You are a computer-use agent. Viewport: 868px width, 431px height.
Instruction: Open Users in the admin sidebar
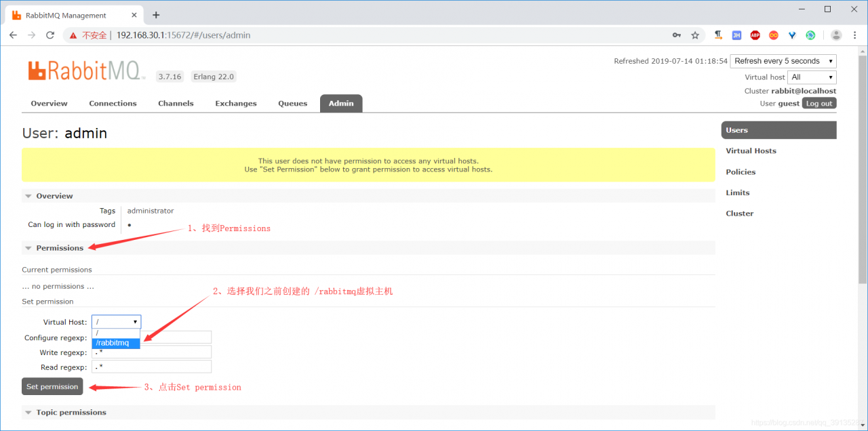(778, 130)
